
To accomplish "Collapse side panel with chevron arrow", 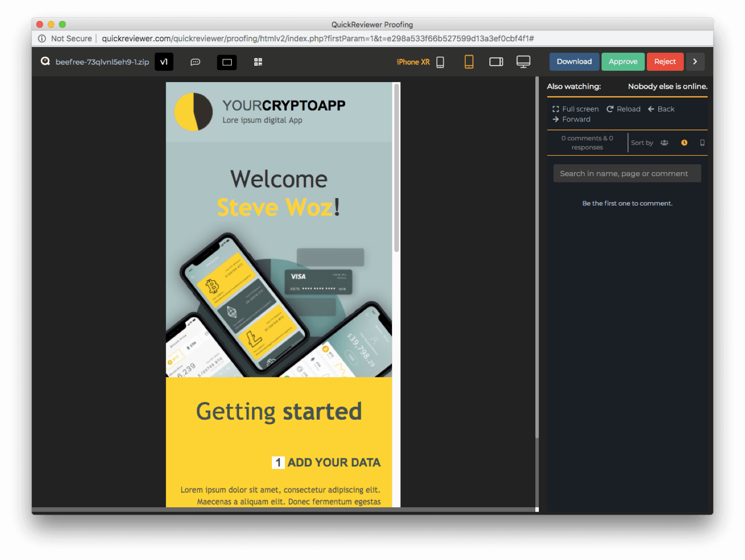I will (x=695, y=62).
